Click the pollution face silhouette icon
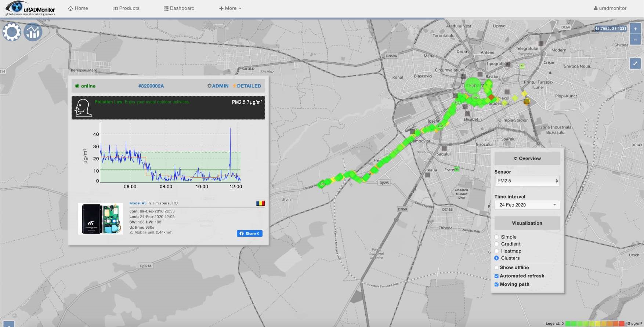This screenshot has height=327, width=644. click(83, 108)
